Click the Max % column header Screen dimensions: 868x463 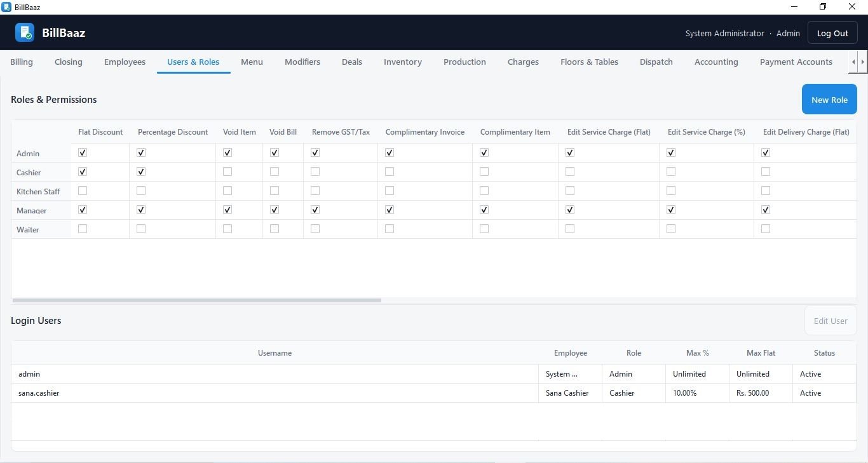click(x=697, y=352)
